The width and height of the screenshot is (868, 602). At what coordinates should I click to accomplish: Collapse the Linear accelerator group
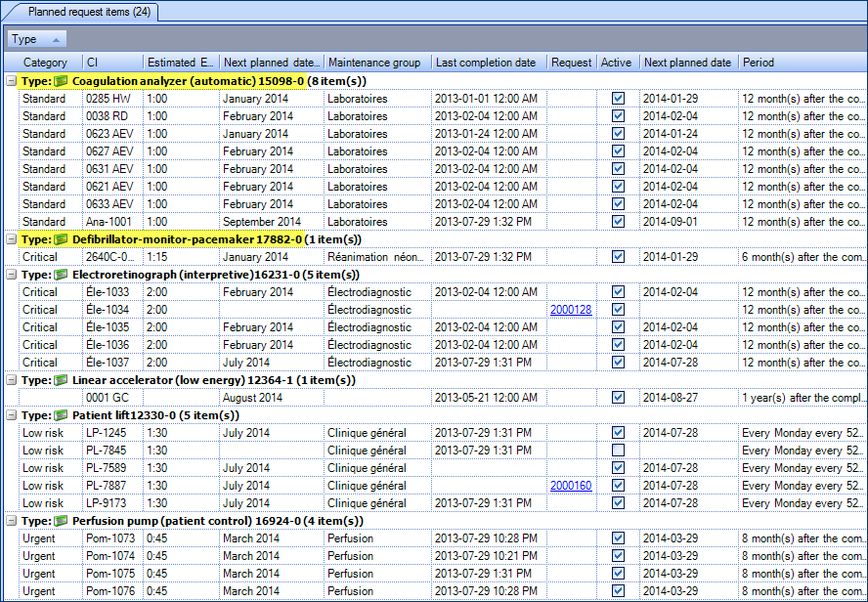point(11,380)
